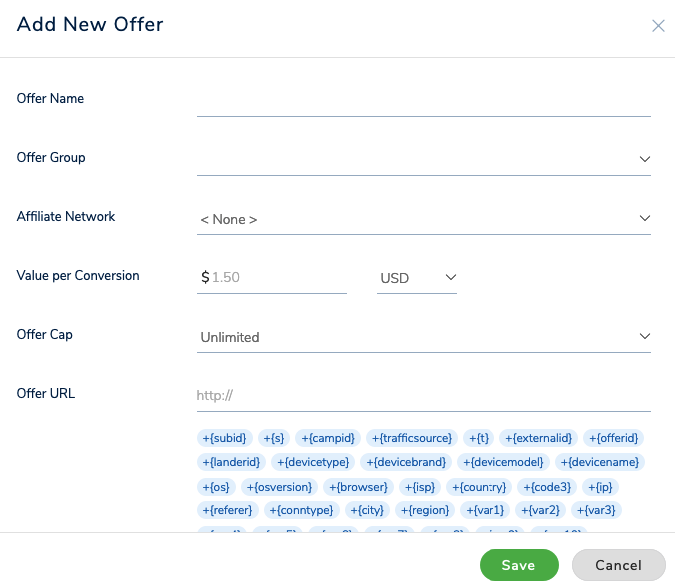675x588 pixels.
Task: Insert the +{isp} token
Action: coord(420,487)
